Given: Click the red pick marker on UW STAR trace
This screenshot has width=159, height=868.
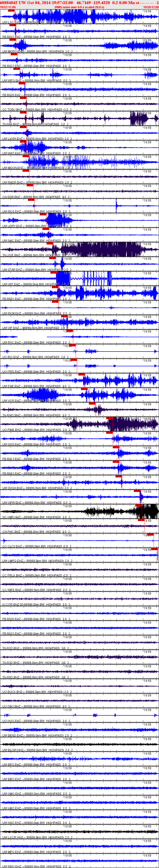Looking at the screenshot, I should tap(52, 258).
